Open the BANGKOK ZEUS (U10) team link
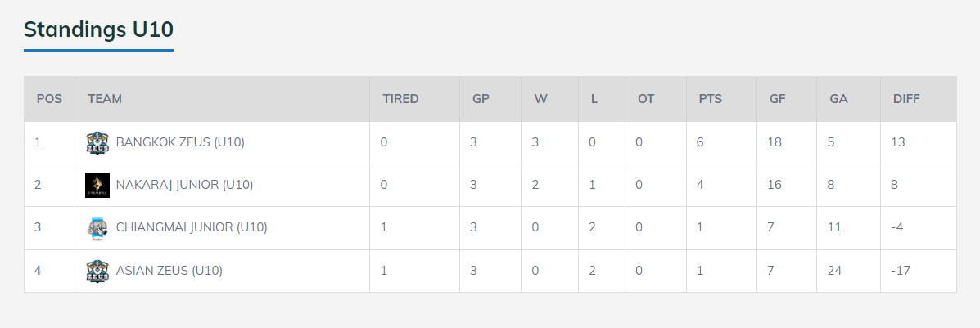This screenshot has height=328, width=980. (x=180, y=142)
